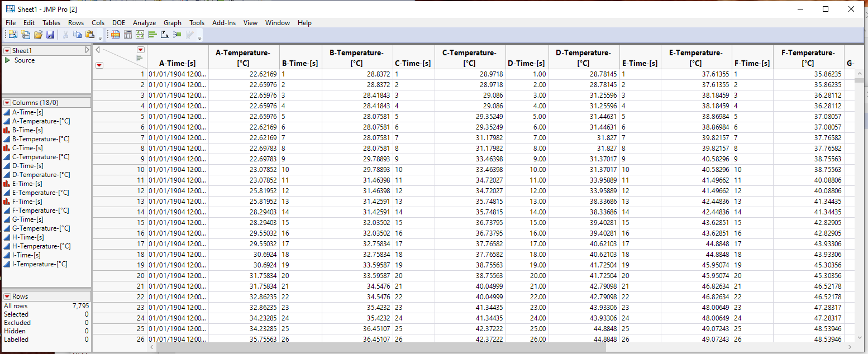
Task: Open the Rows panel red triangle menu
Action: 7,296
